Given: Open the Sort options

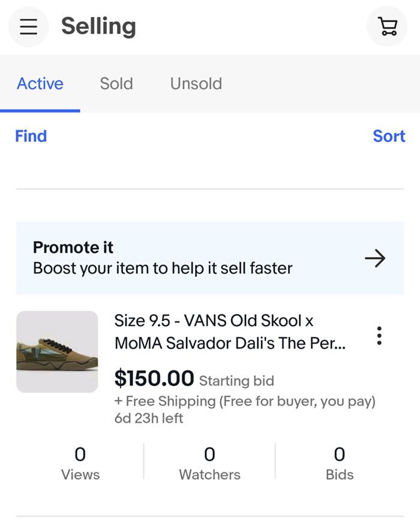Looking at the screenshot, I should (389, 136).
